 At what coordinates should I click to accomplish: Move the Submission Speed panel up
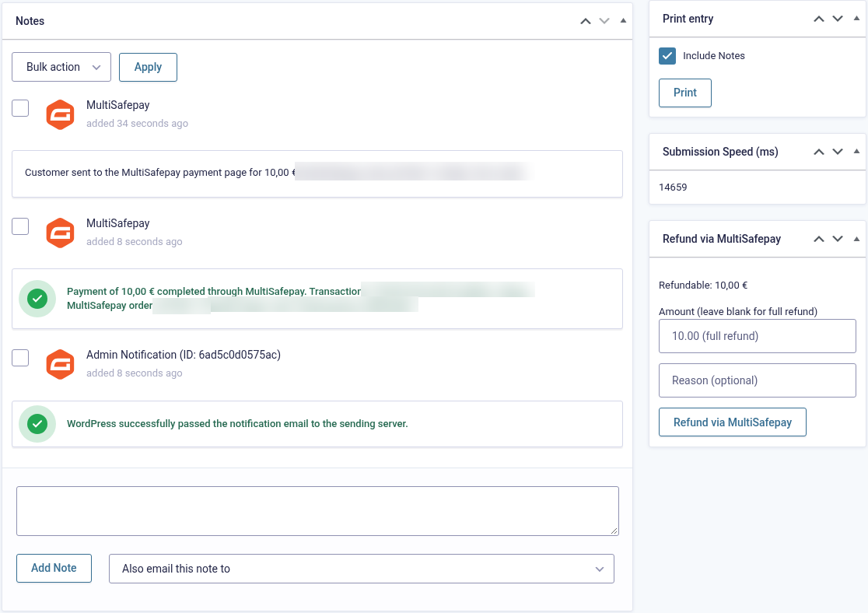click(819, 152)
